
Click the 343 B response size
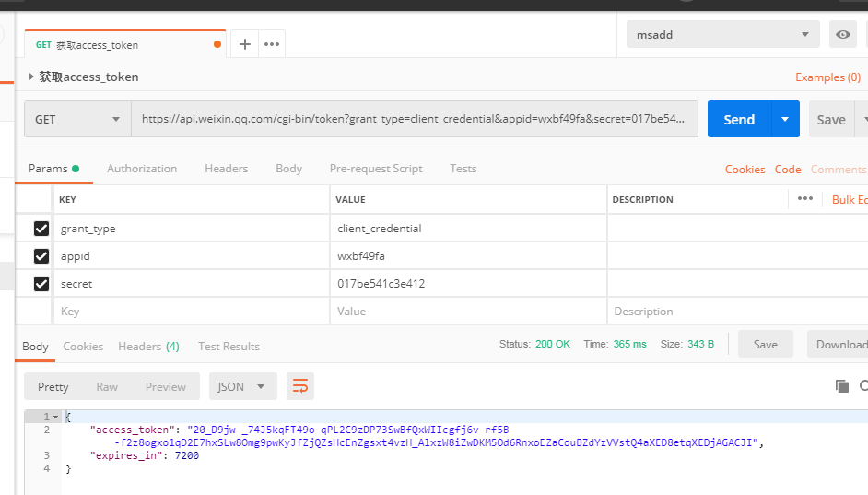click(x=700, y=344)
